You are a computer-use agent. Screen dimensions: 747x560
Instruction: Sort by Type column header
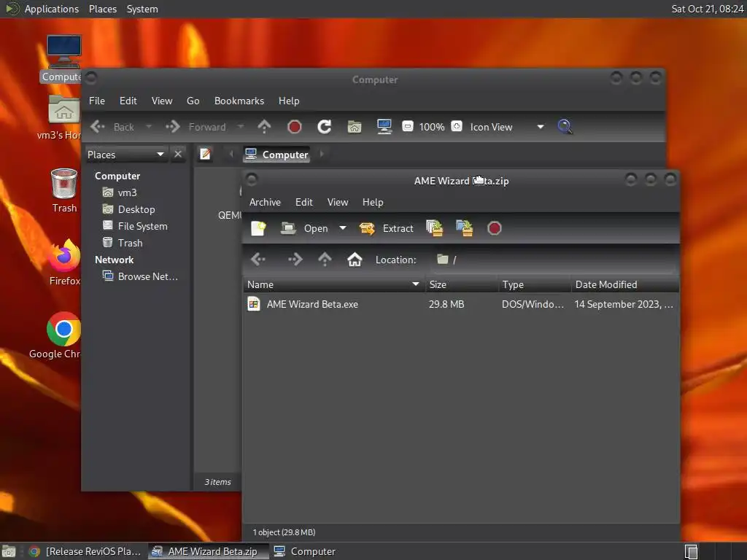(535, 285)
